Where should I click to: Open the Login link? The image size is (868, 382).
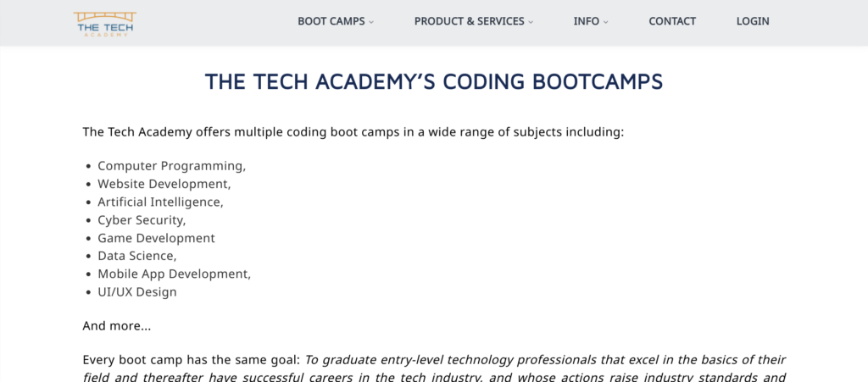pyautogui.click(x=753, y=21)
